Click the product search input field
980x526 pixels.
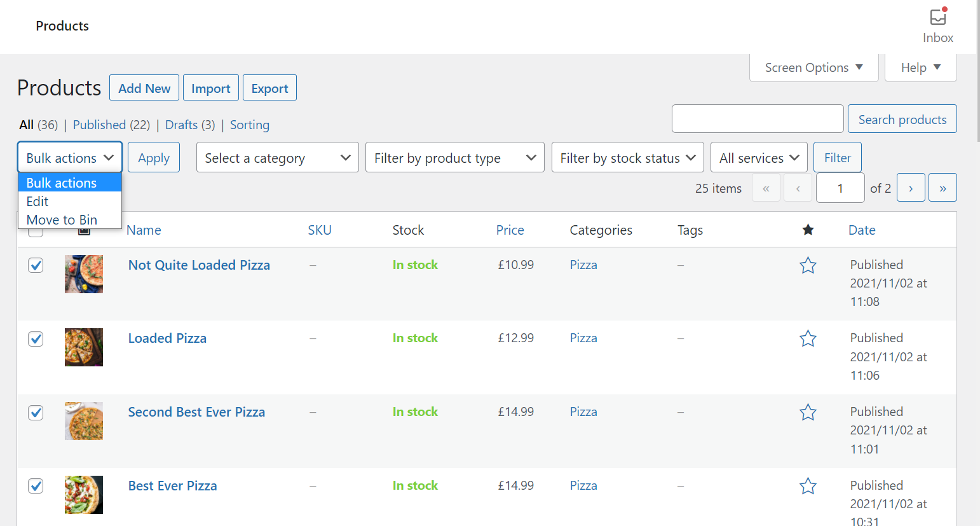pos(758,118)
